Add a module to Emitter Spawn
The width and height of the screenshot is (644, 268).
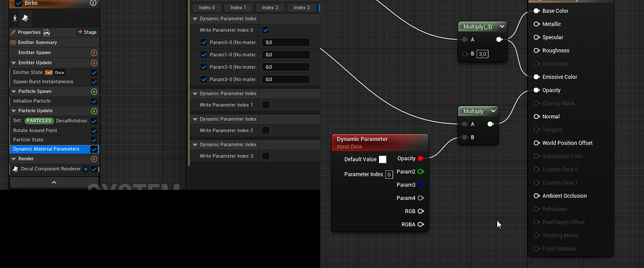pyautogui.click(x=93, y=53)
